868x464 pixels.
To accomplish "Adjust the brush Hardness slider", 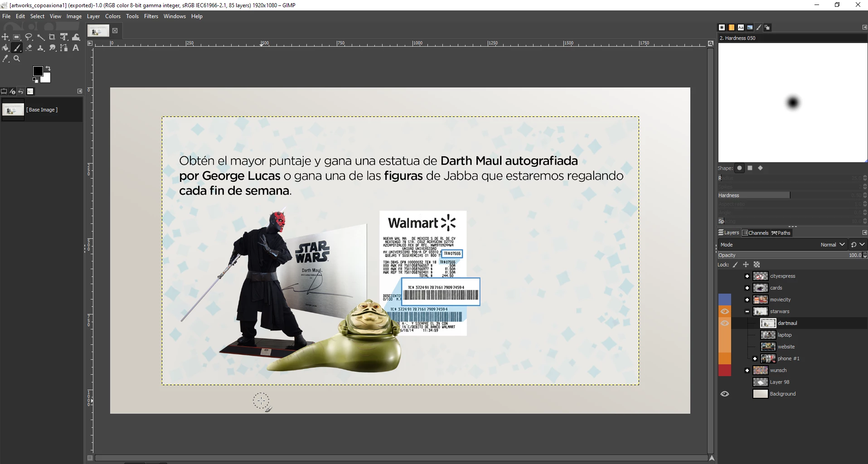I will point(790,195).
